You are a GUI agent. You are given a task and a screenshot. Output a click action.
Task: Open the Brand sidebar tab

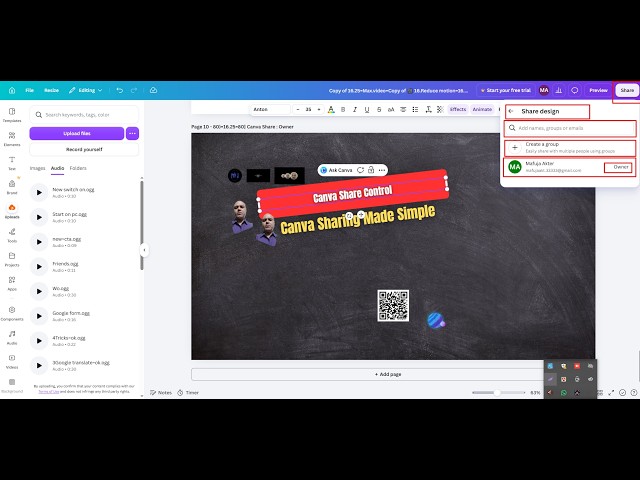coord(12,187)
